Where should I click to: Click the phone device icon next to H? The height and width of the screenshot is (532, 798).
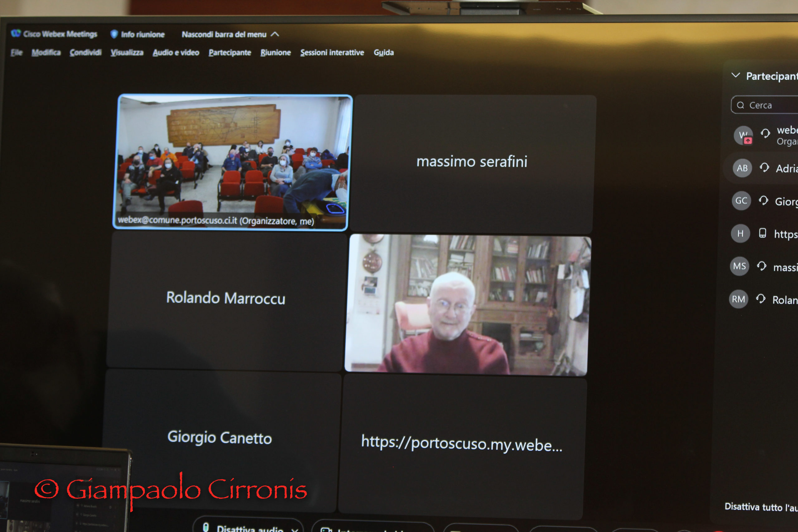[762, 233]
